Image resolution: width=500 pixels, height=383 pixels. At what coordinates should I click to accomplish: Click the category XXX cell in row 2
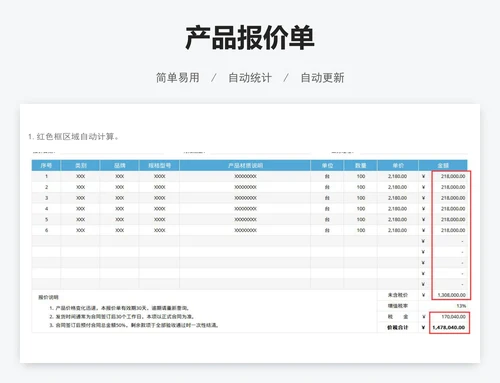click(80, 187)
